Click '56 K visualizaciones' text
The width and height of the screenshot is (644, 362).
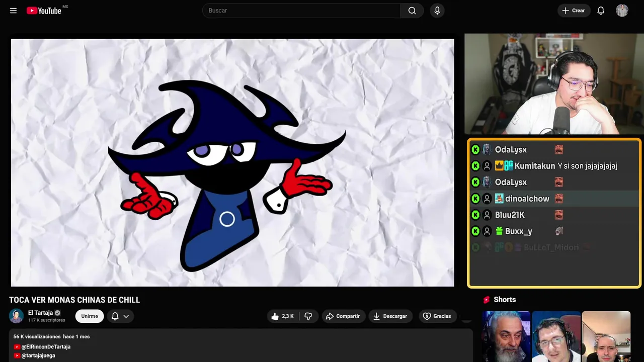(x=37, y=336)
